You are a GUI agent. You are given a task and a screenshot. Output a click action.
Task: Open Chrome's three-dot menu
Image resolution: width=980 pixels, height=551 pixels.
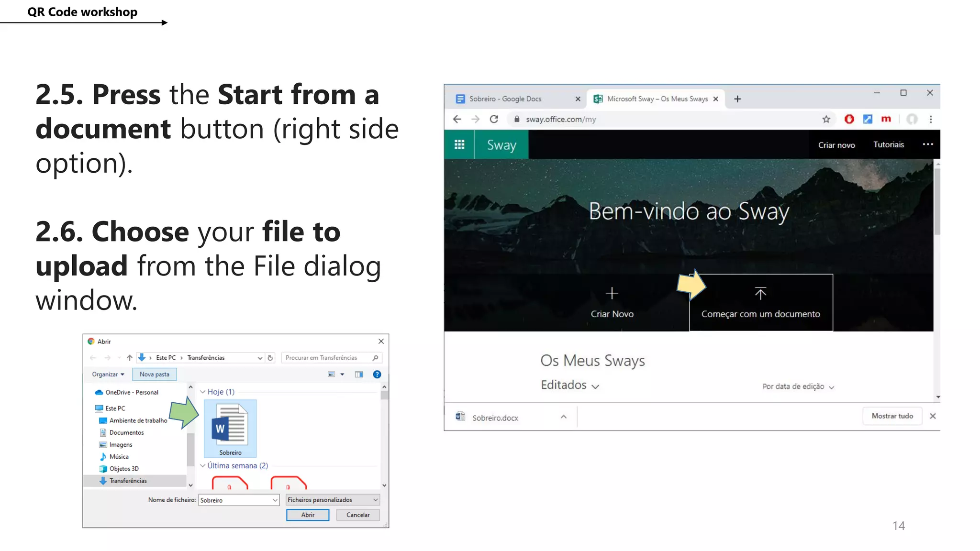point(931,119)
